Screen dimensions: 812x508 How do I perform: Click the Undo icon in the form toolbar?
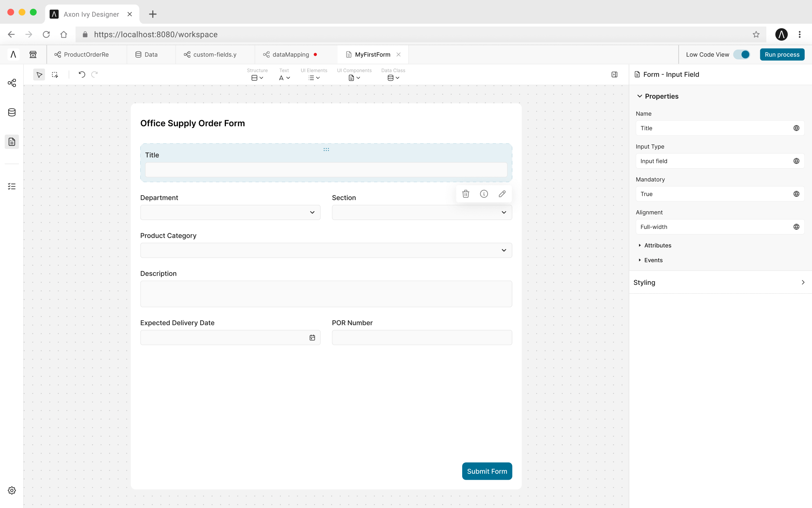(82, 74)
